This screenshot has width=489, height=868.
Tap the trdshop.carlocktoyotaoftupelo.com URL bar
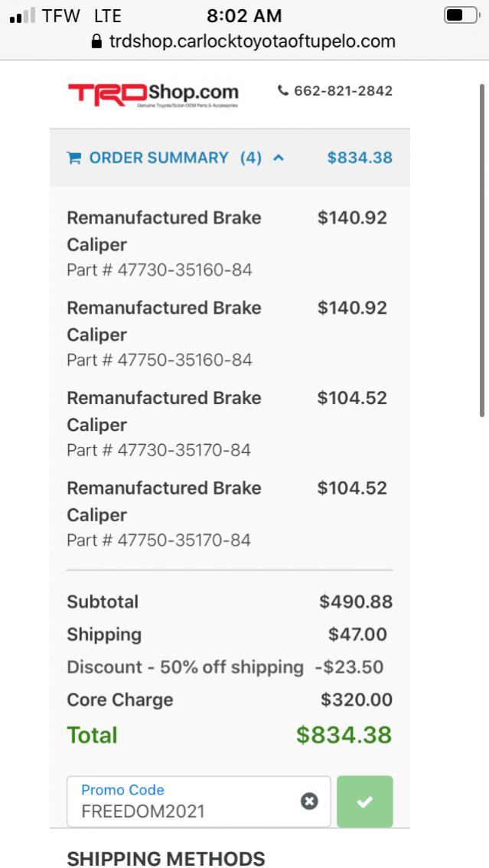(x=243, y=41)
